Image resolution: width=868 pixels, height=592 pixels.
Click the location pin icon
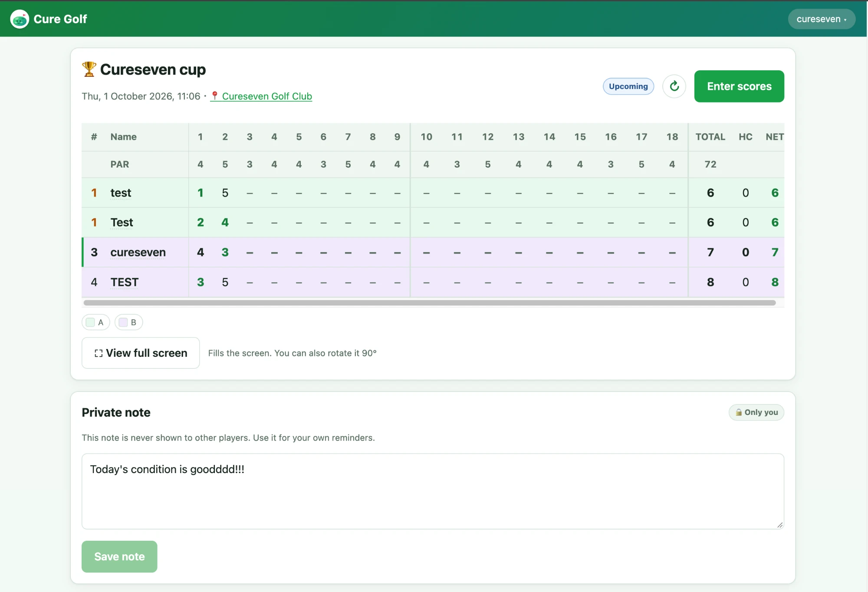pyautogui.click(x=215, y=96)
